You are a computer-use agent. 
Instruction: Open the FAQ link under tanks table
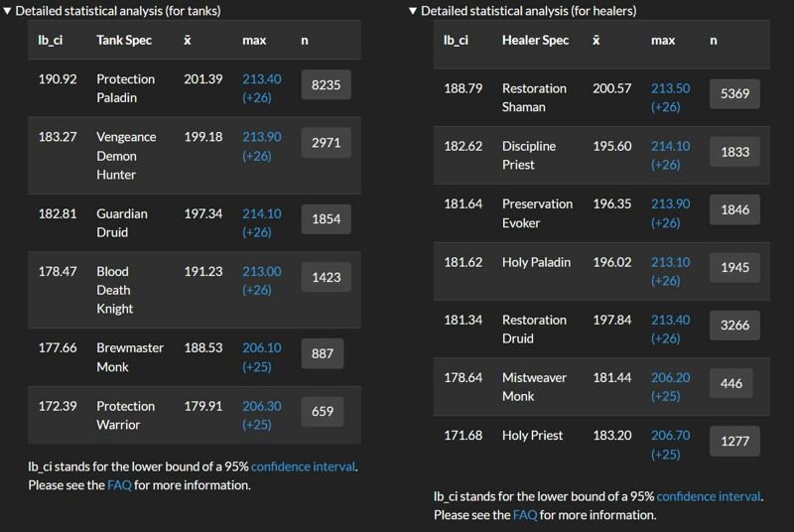tap(119, 485)
